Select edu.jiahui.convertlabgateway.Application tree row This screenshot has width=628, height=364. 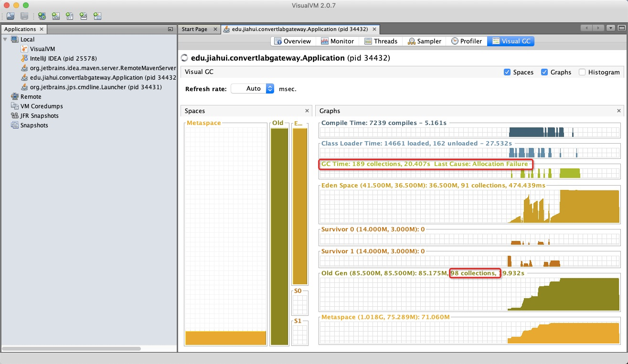103,78
